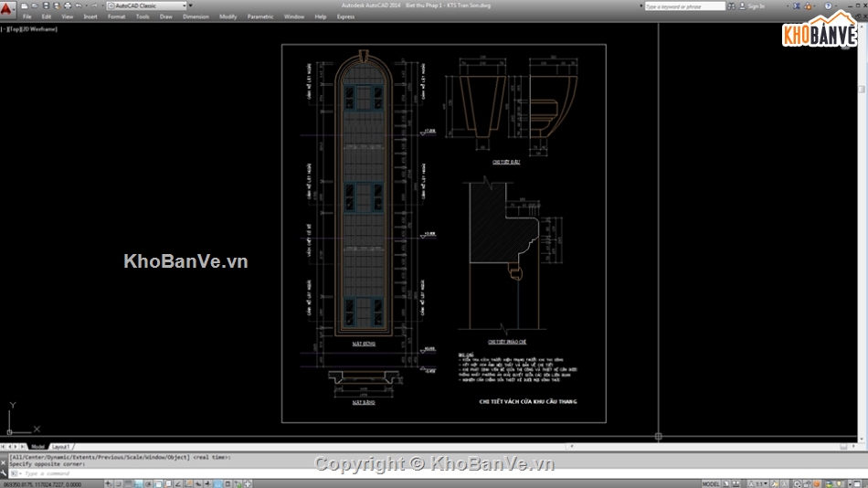Click the keyword search input field
This screenshot has width=868, height=488.
pyautogui.click(x=685, y=6)
